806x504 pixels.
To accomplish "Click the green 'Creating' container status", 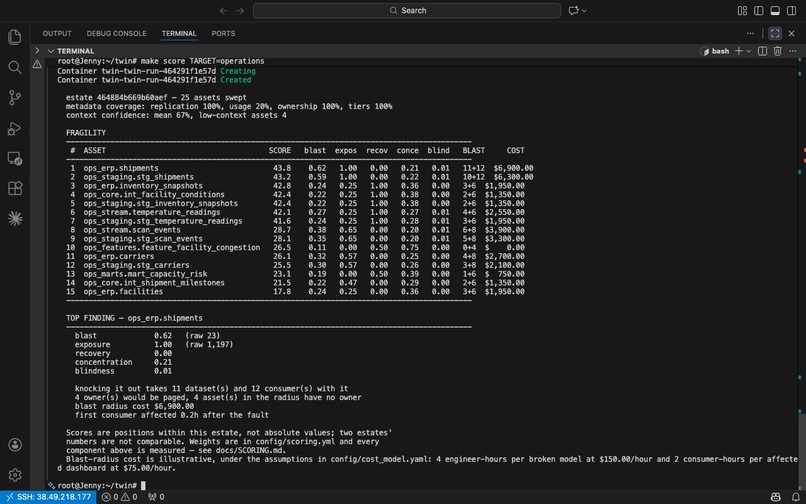I will (237, 71).
